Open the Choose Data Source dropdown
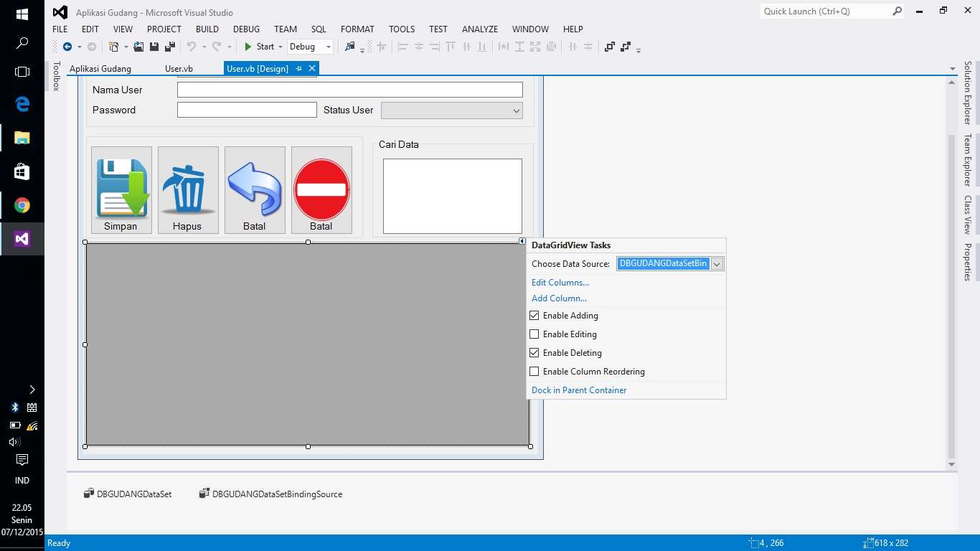The image size is (980, 551). point(716,264)
